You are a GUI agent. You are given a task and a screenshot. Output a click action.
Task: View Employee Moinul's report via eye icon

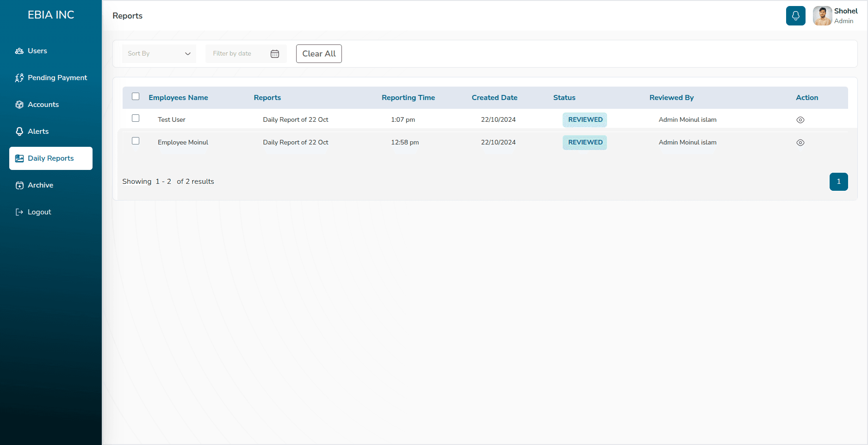pos(800,143)
